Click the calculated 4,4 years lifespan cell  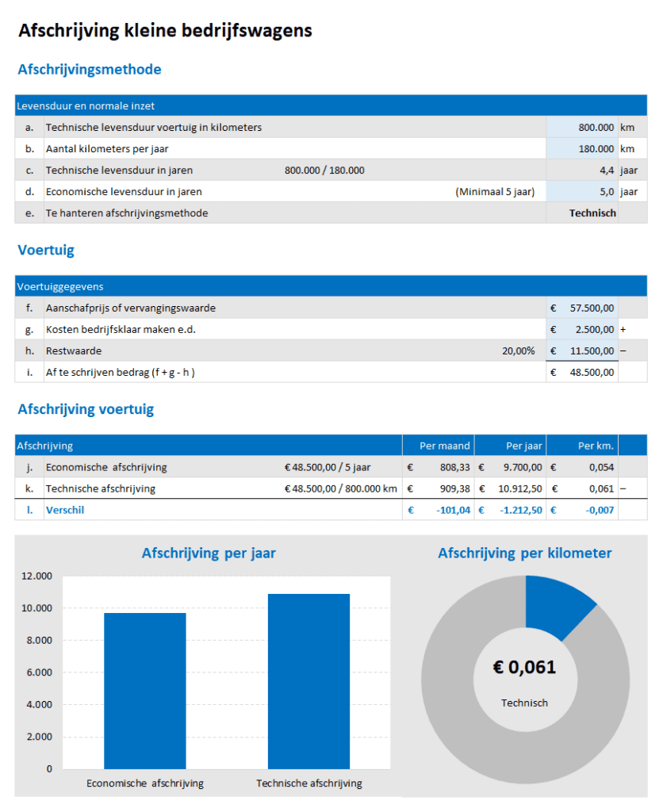click(x=582, y=170)
